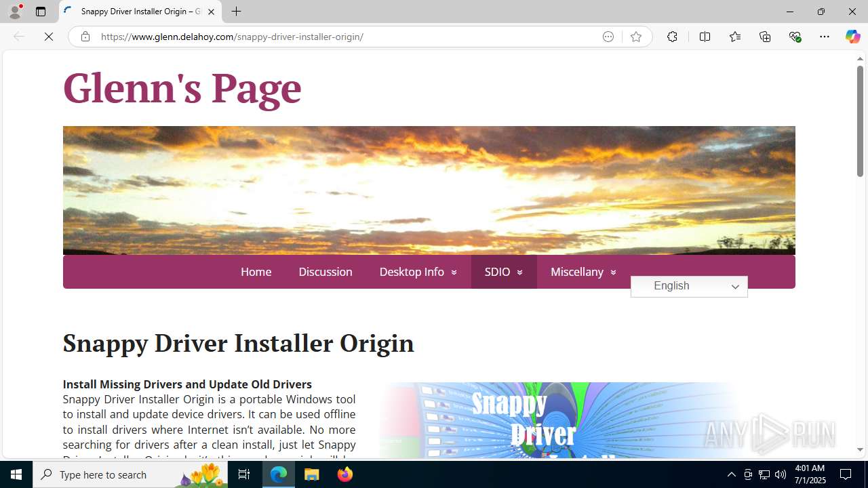Open a new browser tab
The width and height of the screenshot is (868, 488).
point(236,12)
